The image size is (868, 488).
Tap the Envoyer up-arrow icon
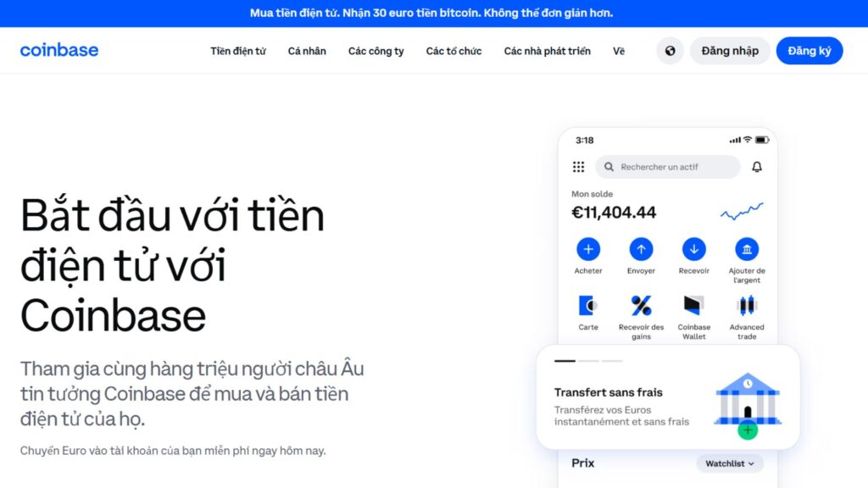[x=641, y=249]
